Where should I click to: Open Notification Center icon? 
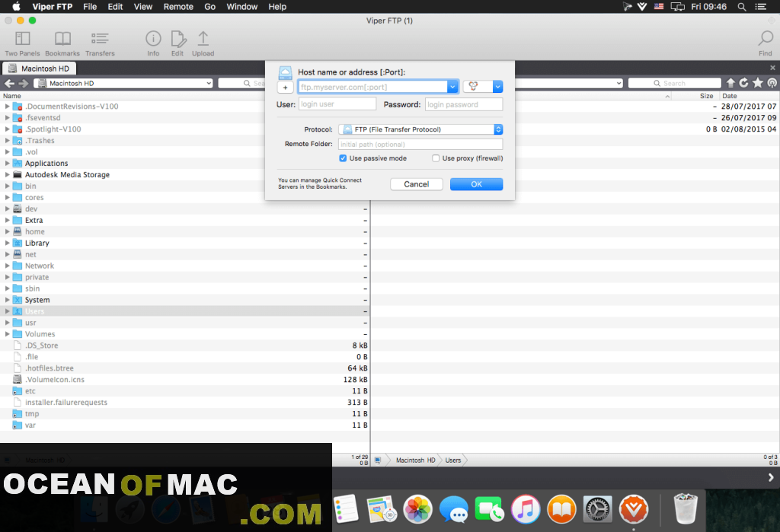click(x=761, y=7)
